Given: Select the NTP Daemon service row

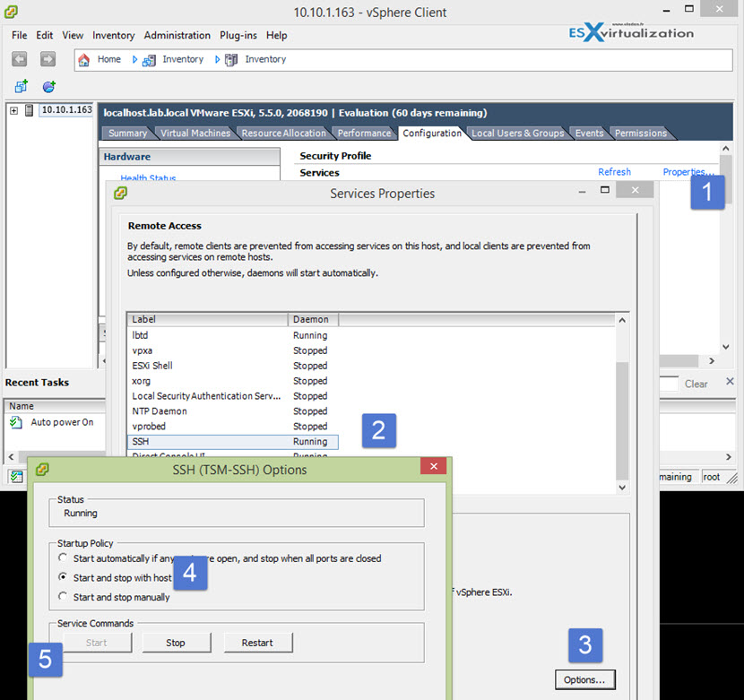Looking at the screenshot, I should [233, 411].
